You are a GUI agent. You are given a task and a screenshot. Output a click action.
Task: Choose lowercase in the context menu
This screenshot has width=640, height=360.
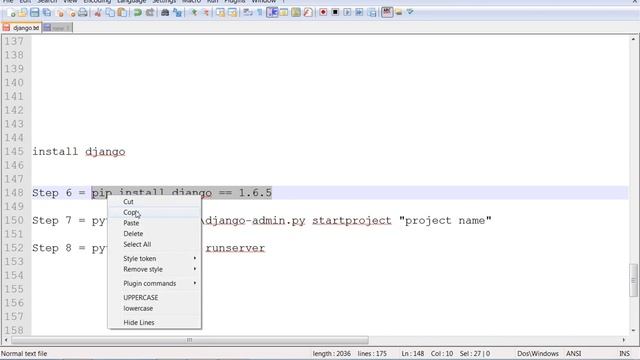pyautogui.click(x=154, y=308)
